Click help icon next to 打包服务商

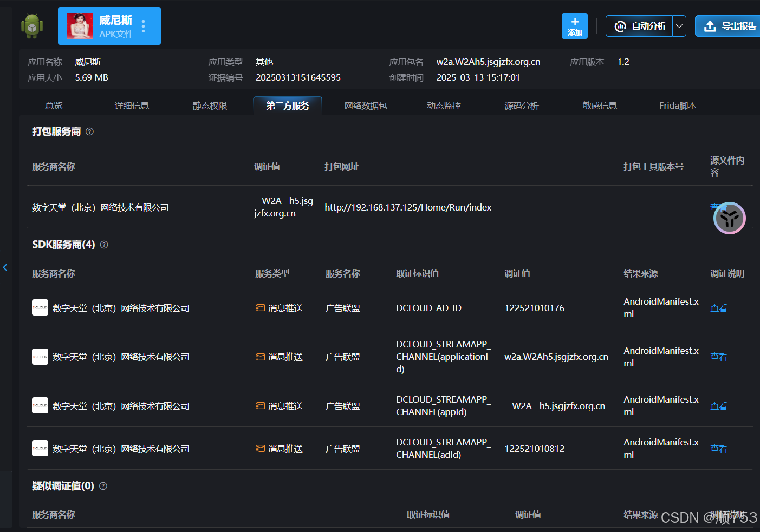(90, 132)
